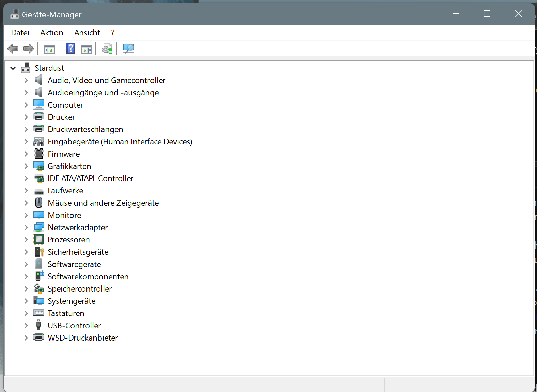Click the Softwaregeräte icon
The image size is (537, 392).
pyautogui.click(x=39, y=264)
